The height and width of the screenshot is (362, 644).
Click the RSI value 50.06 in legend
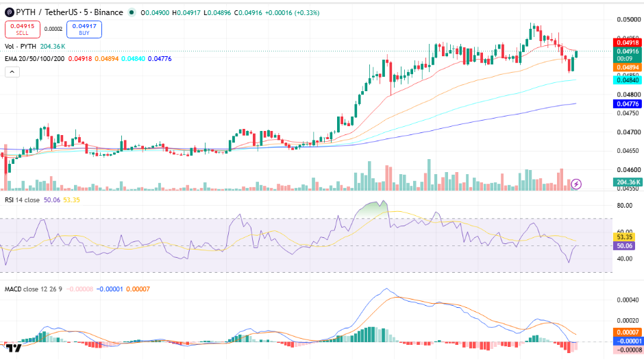(x=52, y=200)
